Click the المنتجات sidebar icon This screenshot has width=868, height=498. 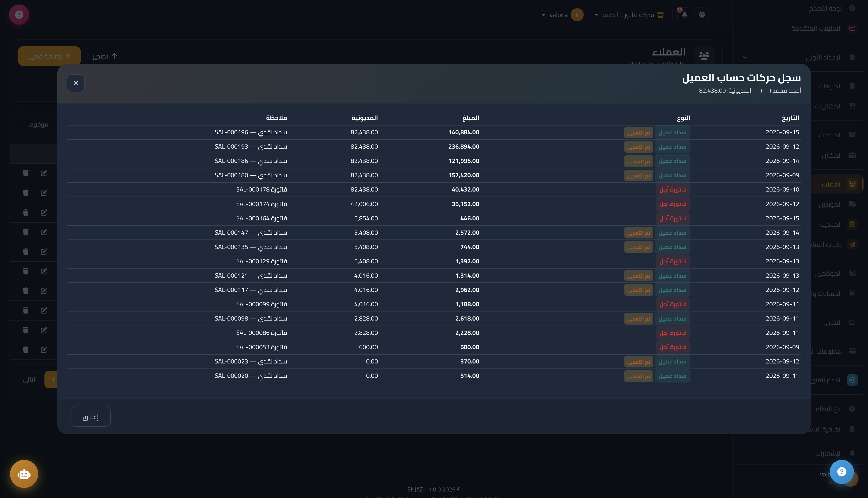(x=852, y=135)
